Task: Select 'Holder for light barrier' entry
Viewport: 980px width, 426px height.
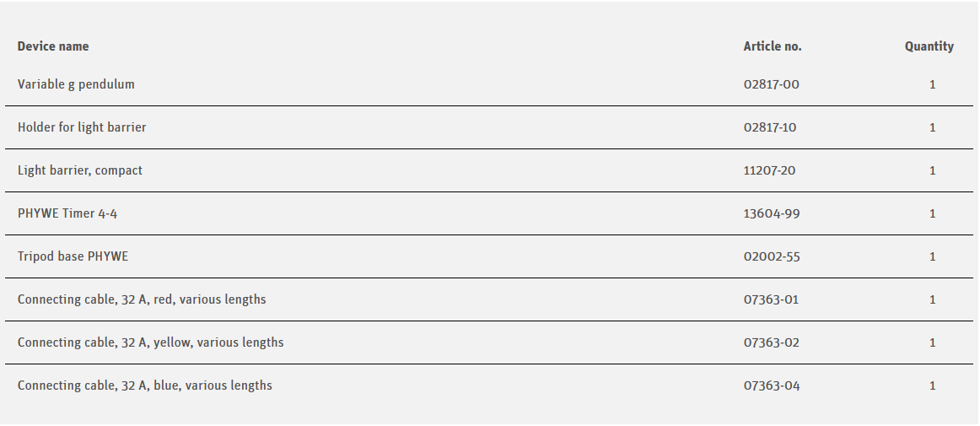Action: pyautogui.click(x=82, y=127)
